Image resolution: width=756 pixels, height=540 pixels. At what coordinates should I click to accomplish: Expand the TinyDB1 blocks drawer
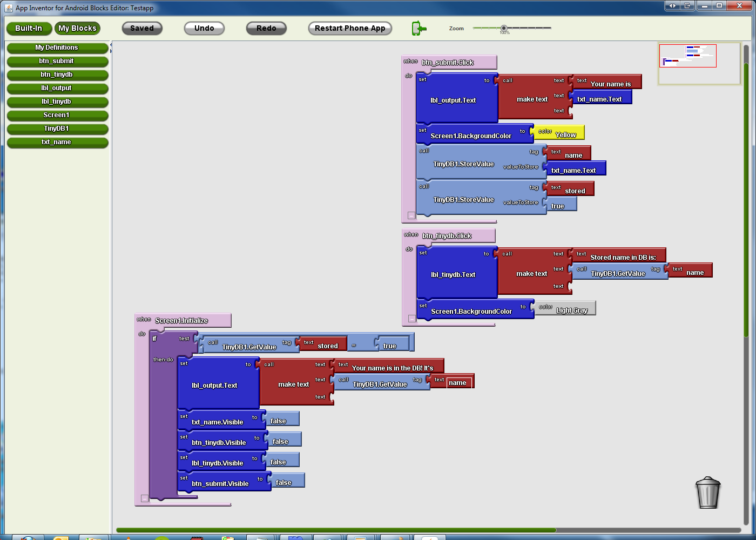(x=57, y=129)
